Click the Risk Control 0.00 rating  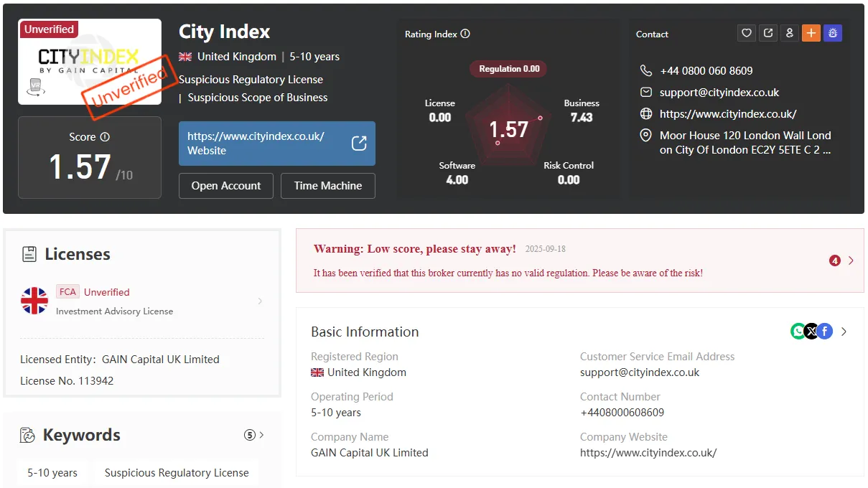[x=569, y=173]
